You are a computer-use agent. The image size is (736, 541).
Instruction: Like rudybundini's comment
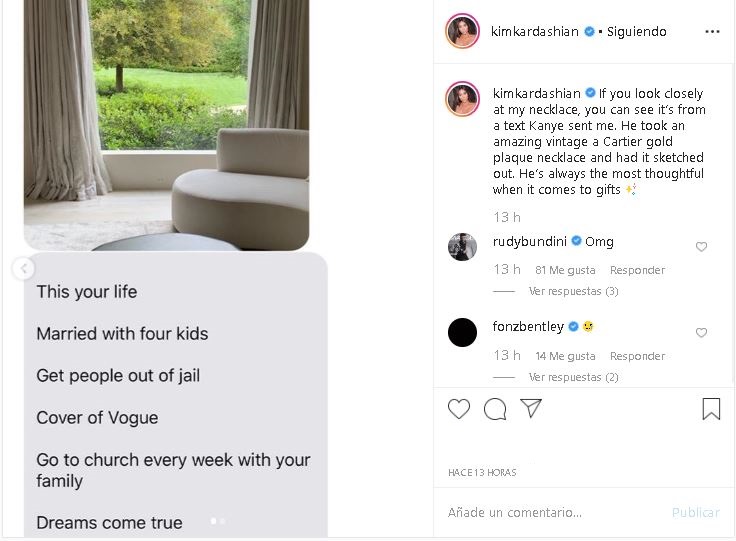tap(701, 247)
